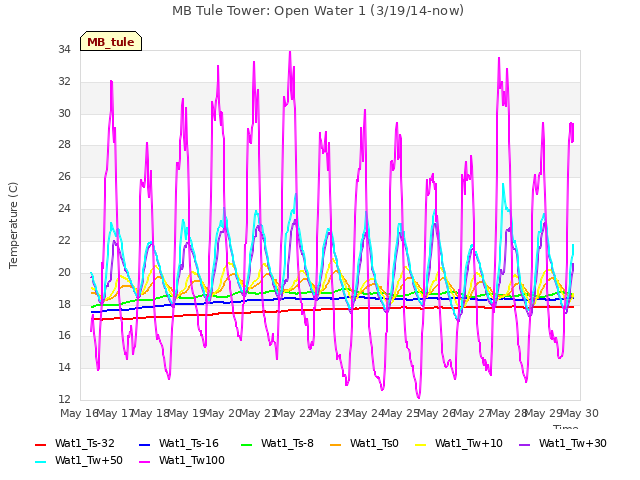Click the y-axis value 34
This screenshot has width=640, height=480.
pos(64,49)
